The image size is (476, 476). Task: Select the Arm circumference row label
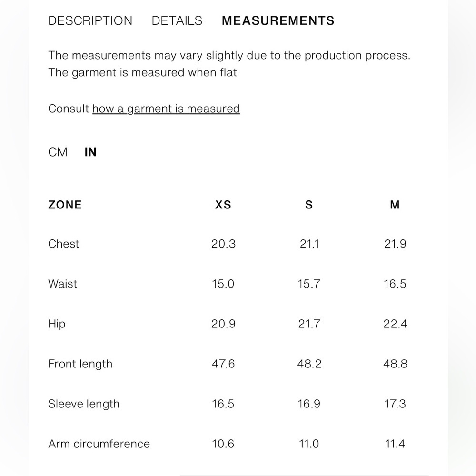pos(99,444)
